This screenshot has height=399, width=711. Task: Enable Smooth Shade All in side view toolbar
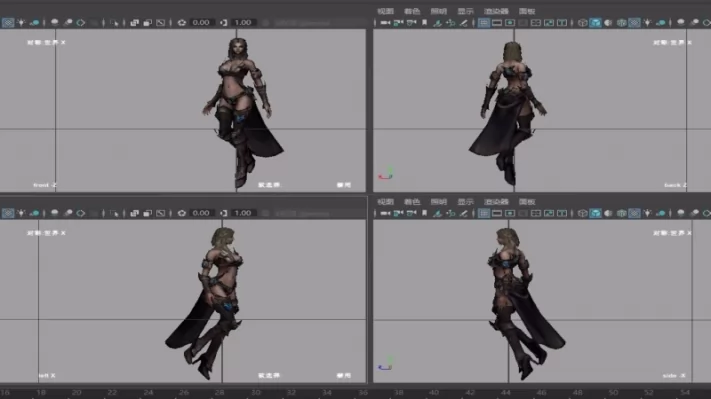595,213
